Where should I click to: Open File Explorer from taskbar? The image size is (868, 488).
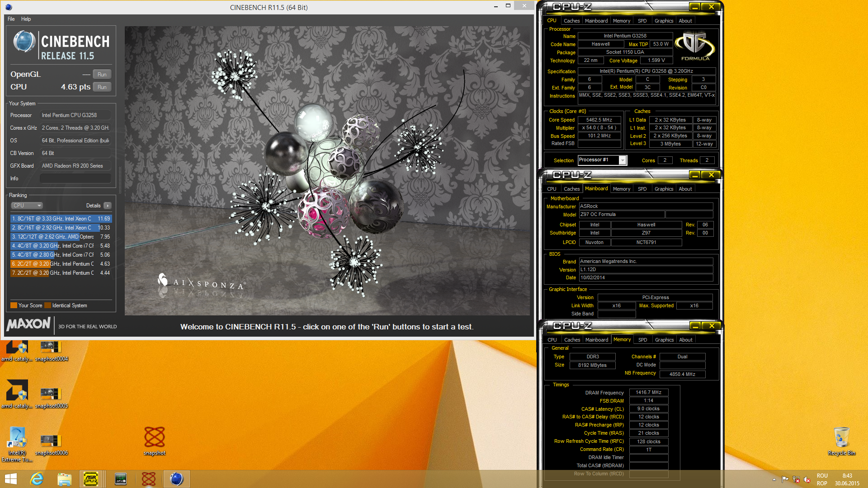click(64, 479)
